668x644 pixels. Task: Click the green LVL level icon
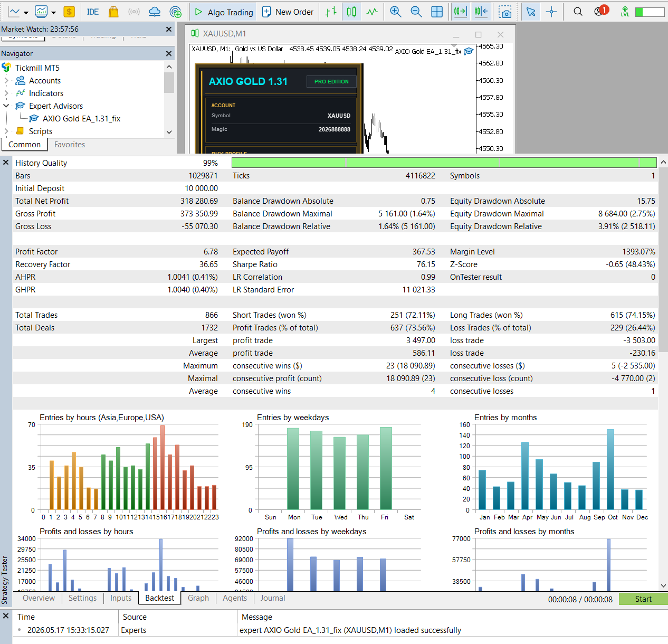coord(625,12)
